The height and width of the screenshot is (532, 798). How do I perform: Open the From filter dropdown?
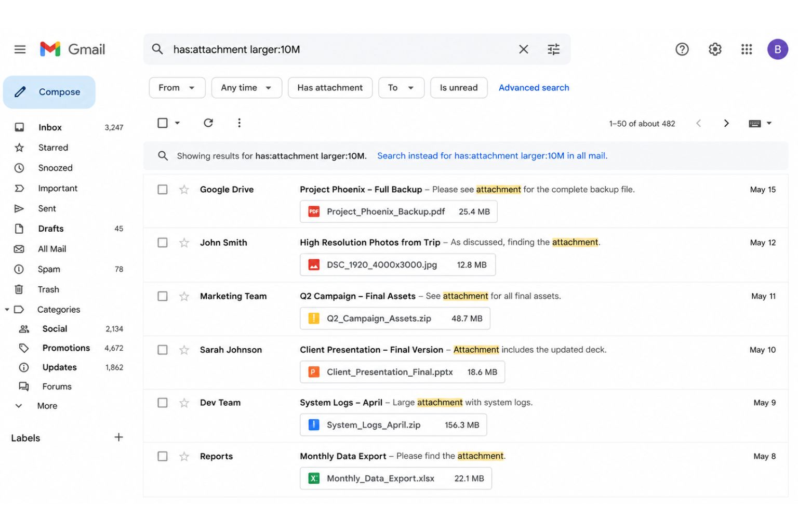(x=177, y=88)
